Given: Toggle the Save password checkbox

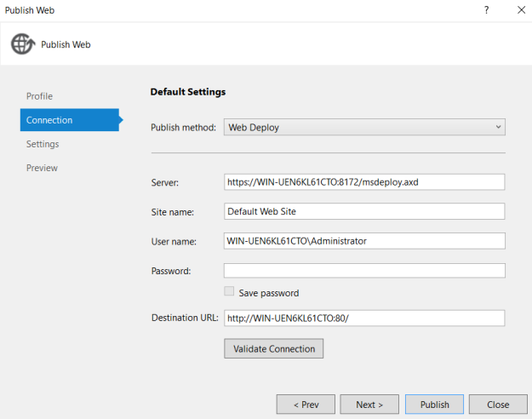Looking at the screenshot, I should [x=229, y=292].
